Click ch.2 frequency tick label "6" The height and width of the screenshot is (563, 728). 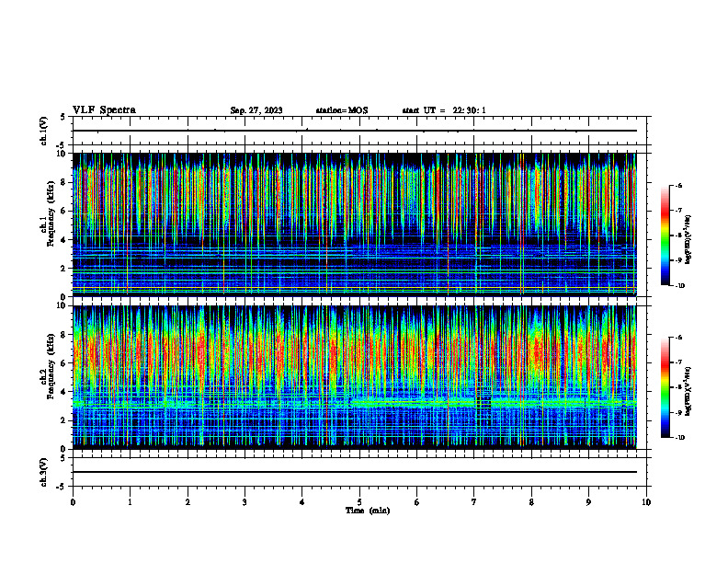63,363
